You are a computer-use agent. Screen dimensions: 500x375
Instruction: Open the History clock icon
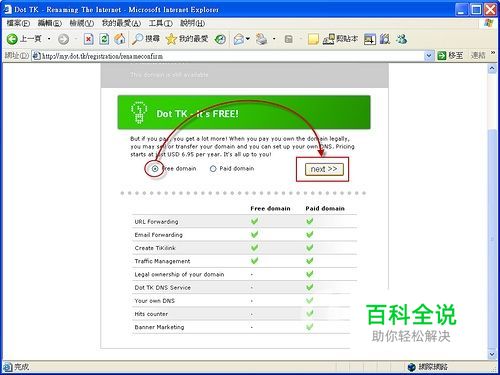pos(220,39)
